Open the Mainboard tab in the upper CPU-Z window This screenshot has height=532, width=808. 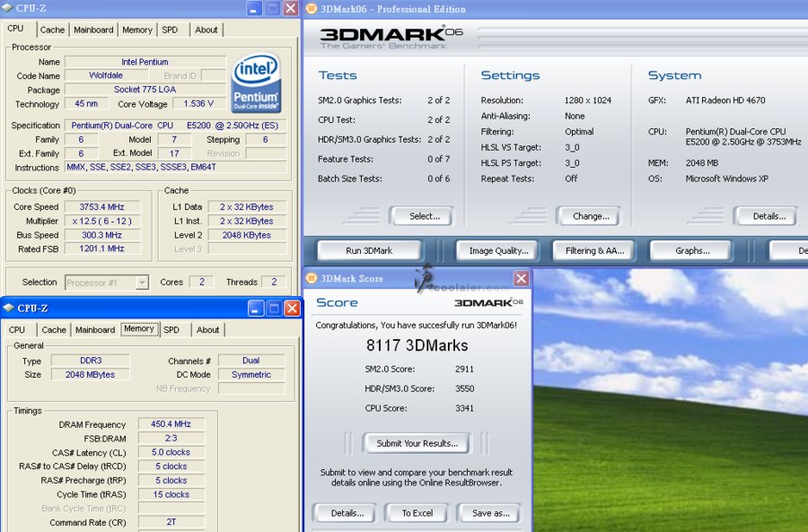(93, 30)
